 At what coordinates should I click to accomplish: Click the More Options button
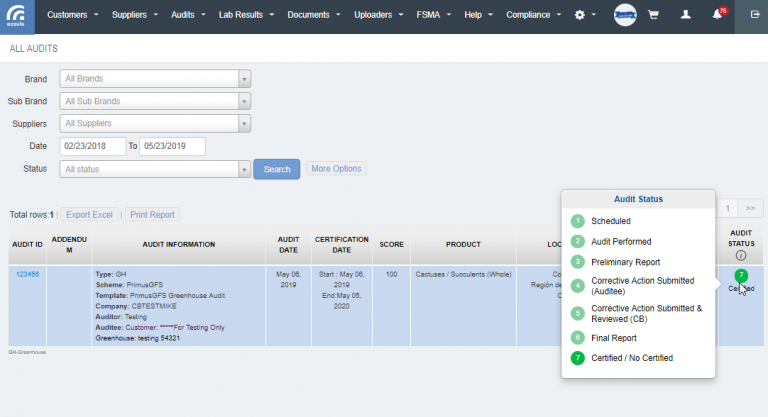pyautogui.click(x=335, y=169)
